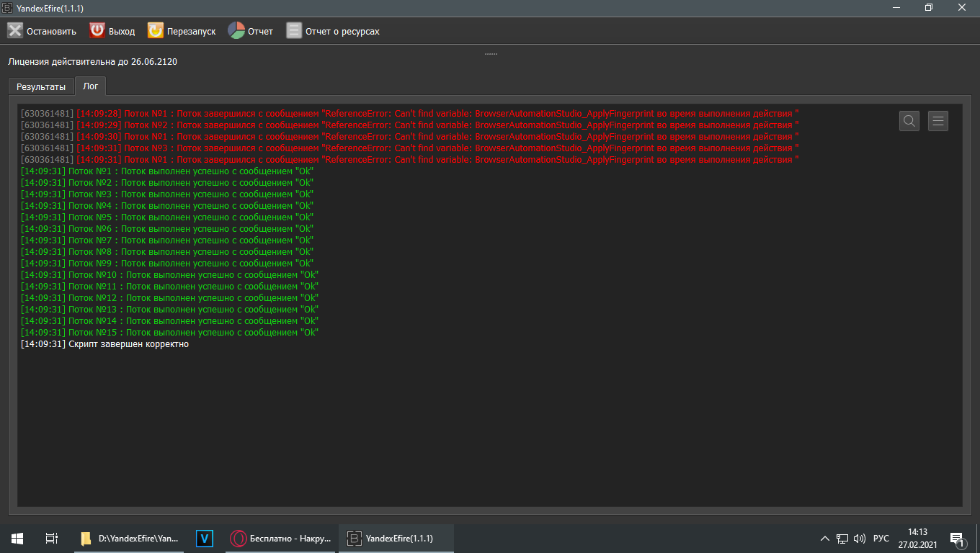This screenshot has height=553, width=980.
Task: Click the Остановить stop icon
Action: [15, 31]
